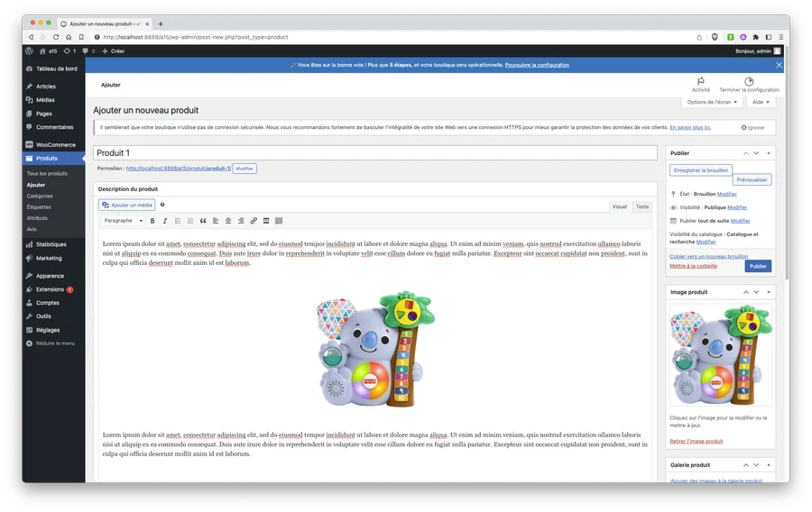Click Ignorer on the HTTPS notice
The width and height of the screenshot is (812, 512).
[753, 128]
